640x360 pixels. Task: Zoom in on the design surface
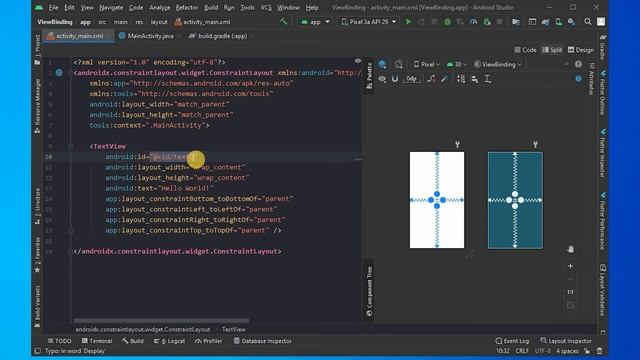tap(571, 266)
